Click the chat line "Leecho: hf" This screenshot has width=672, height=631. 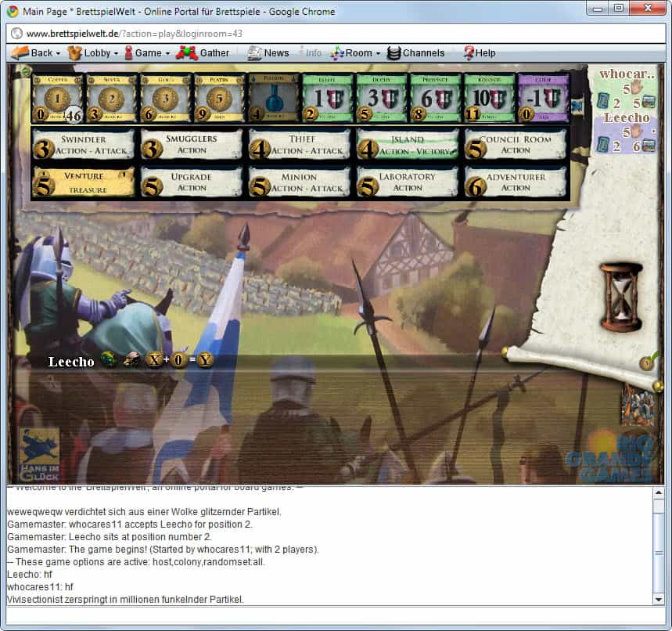(x=30, y=575)
